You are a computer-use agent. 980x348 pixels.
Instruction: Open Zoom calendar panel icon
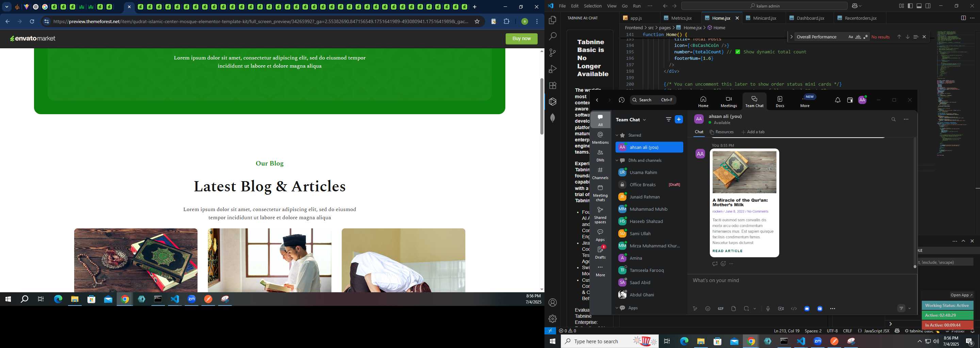point(850,100)
